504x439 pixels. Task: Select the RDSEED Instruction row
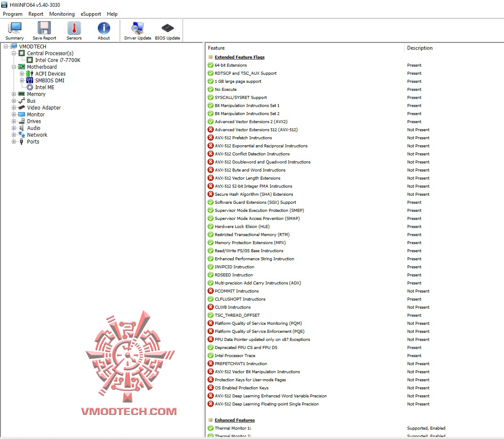(355, 275)
